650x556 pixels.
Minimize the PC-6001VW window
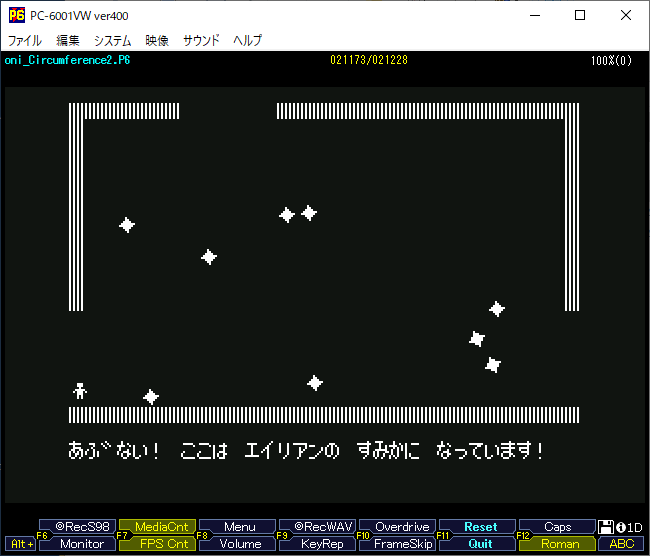pyautogui.click(x=535, y=15)
